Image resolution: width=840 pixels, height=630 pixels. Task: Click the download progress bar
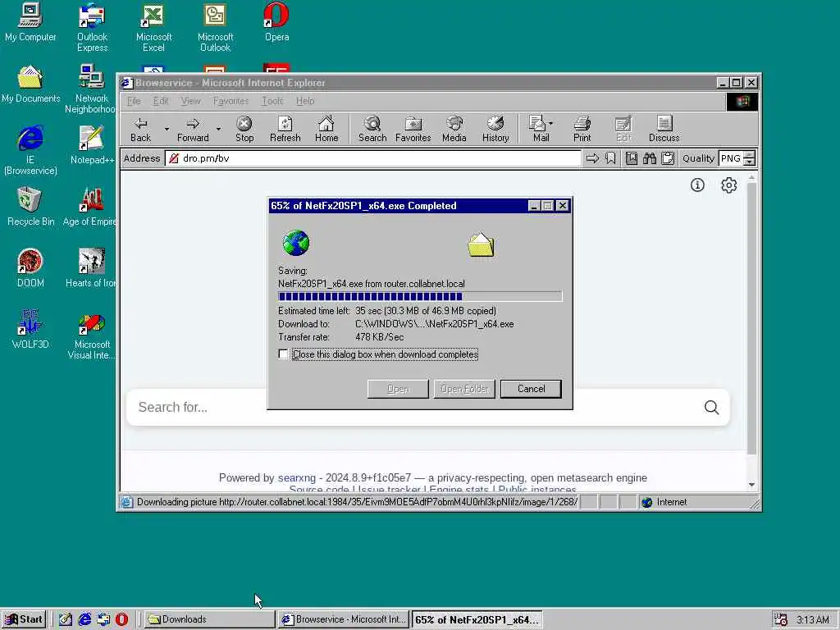(x=420, y=296)
